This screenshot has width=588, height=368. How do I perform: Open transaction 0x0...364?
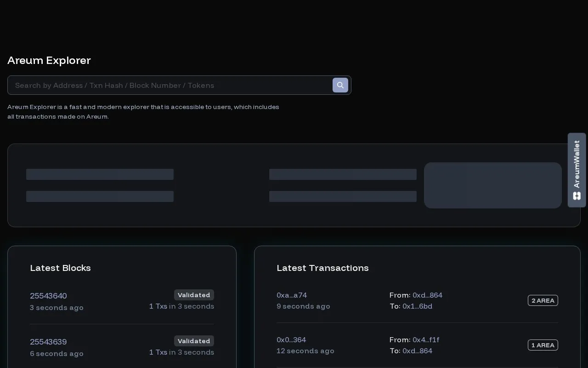(291, 340)
